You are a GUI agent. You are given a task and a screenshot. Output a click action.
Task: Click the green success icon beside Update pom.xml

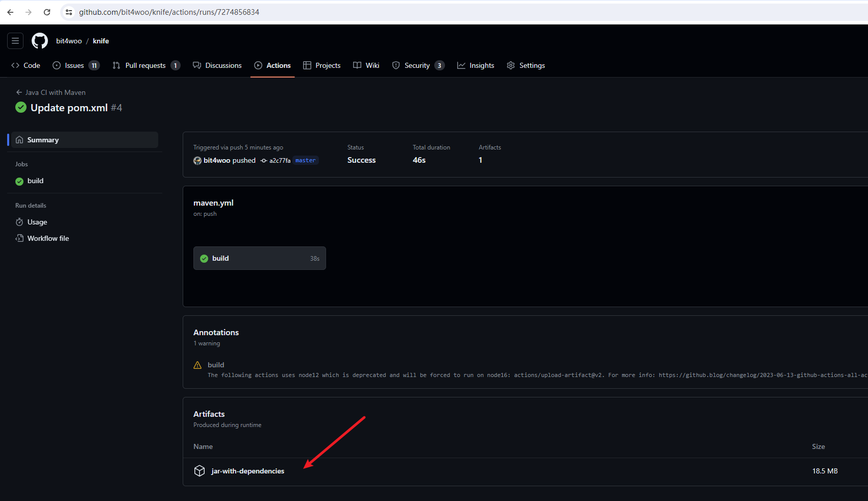21,107
